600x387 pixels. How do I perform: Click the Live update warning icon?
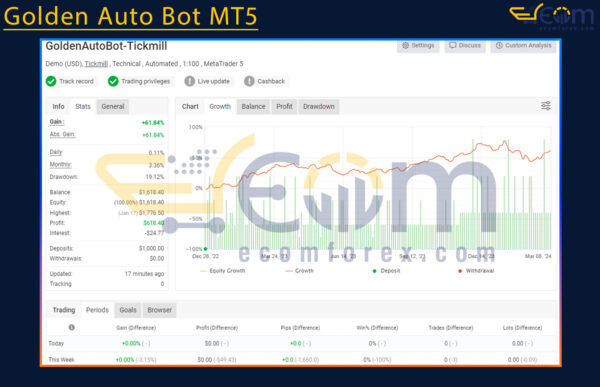(189, 81)
